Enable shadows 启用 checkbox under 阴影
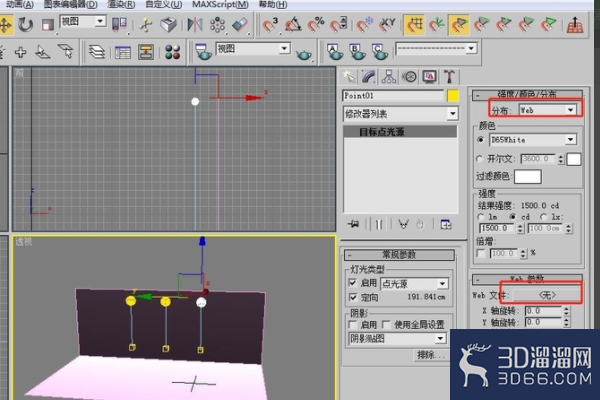The height and width of the screenshot is (400, 600). pos(353,325)
